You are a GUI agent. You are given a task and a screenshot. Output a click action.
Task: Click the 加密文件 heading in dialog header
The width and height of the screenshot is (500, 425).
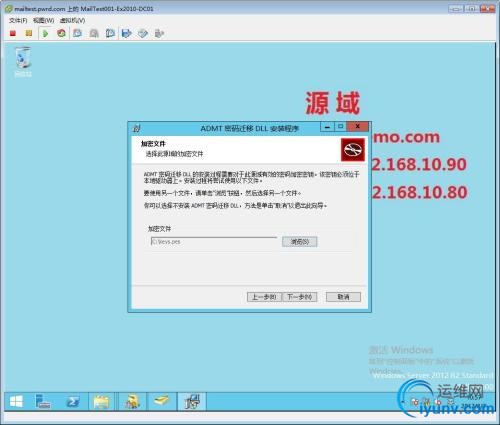click(x=153, y=144)
